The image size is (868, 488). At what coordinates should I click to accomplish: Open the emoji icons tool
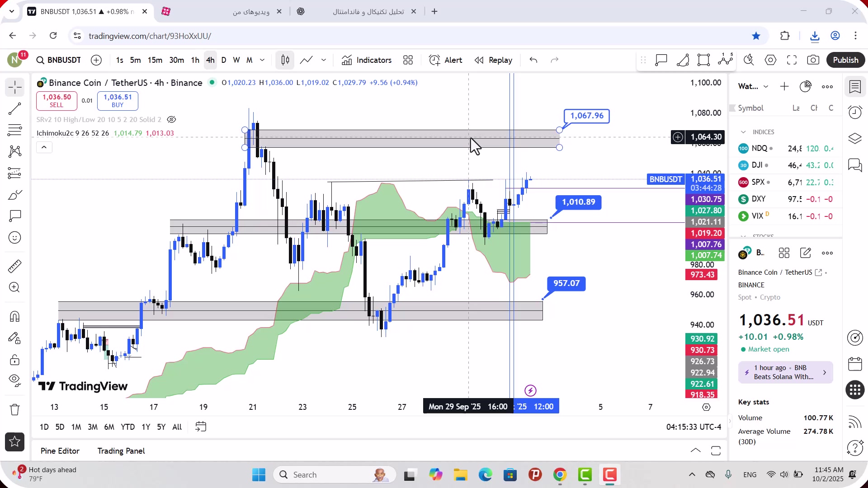tap(15, 238)
